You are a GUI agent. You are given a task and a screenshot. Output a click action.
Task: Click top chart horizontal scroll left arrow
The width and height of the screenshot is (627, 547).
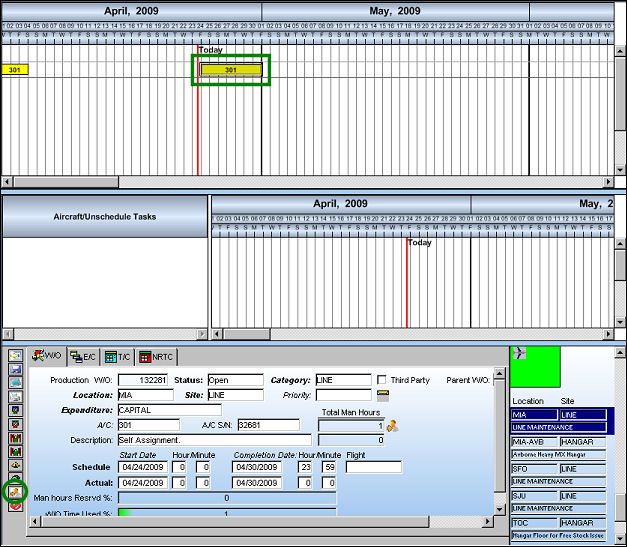click(x=7, y=182)
